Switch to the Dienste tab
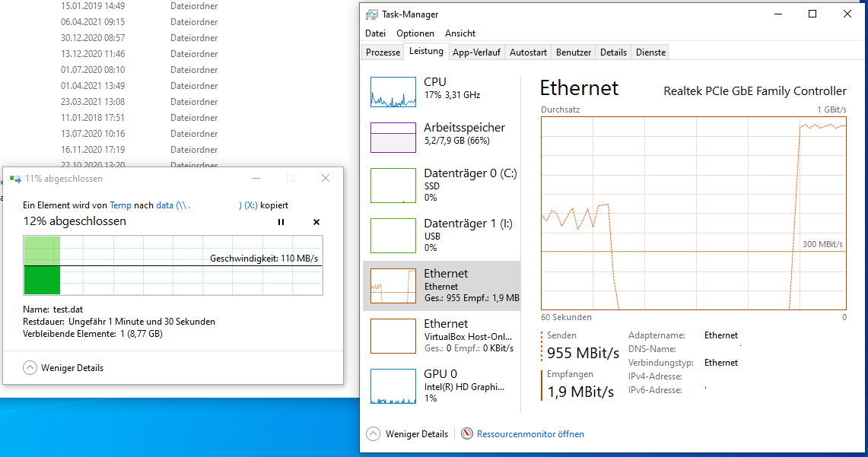Viewport: 868px width, 457px height. 650,52
